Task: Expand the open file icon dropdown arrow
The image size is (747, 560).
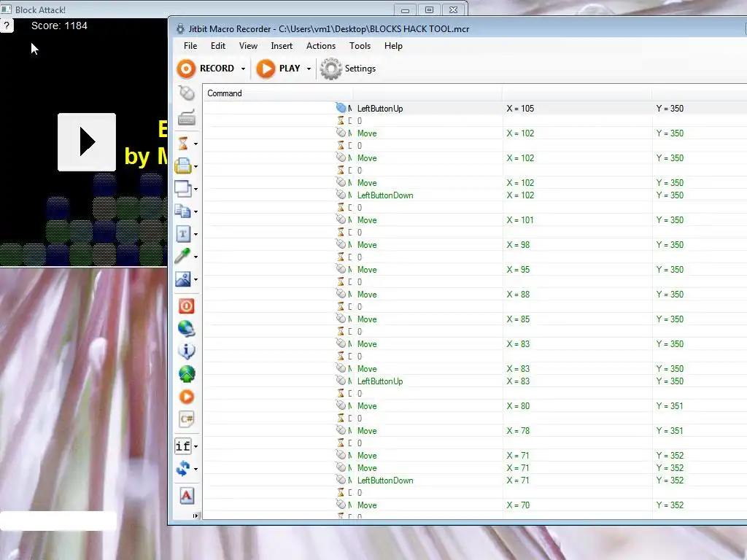Action: pyautogui.click(x=196, y=167)
